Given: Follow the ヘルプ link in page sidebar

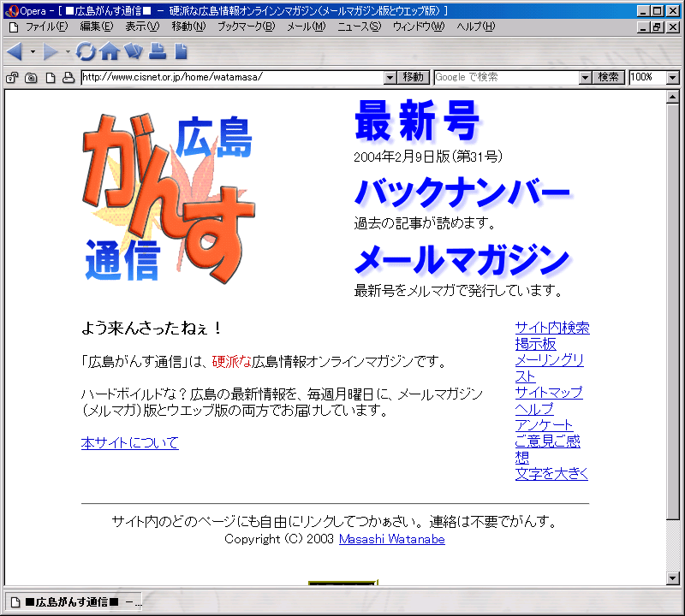Looking at the screenshot, I should coord(534,409).
